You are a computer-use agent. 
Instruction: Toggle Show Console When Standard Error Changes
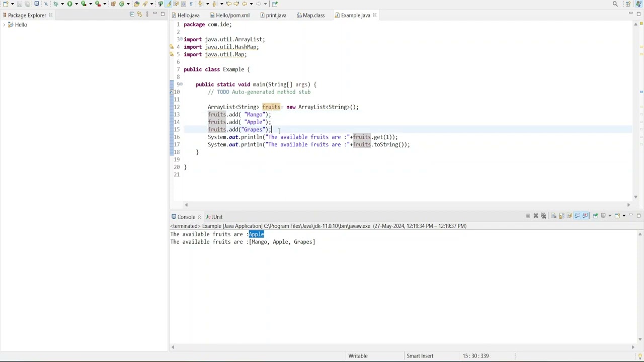[x=585, y=216]
